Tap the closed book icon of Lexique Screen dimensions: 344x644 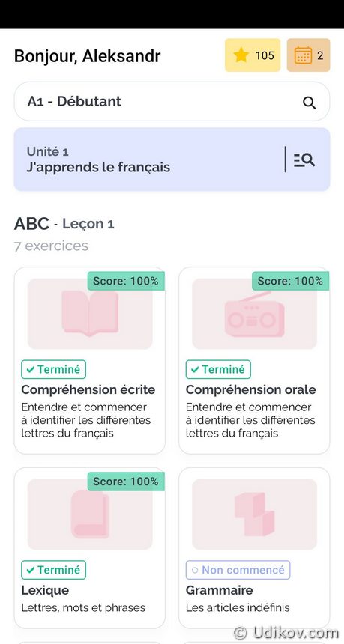point(90,514)
